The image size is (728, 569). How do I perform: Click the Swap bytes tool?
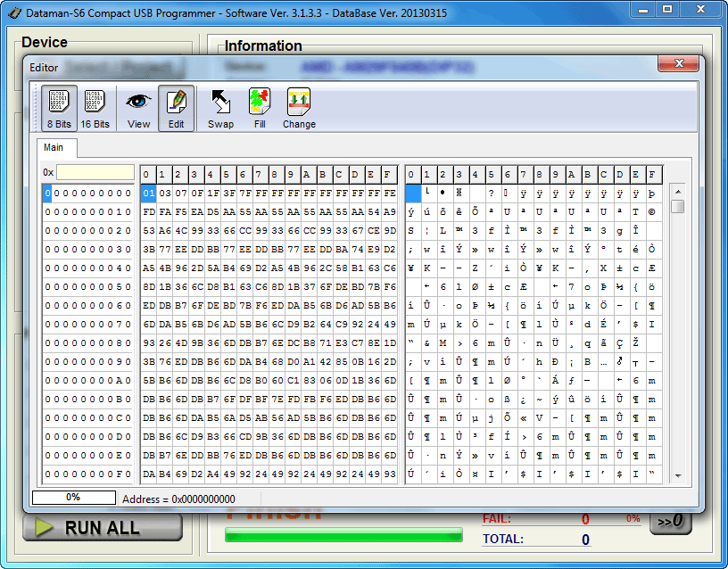(220, 108)
